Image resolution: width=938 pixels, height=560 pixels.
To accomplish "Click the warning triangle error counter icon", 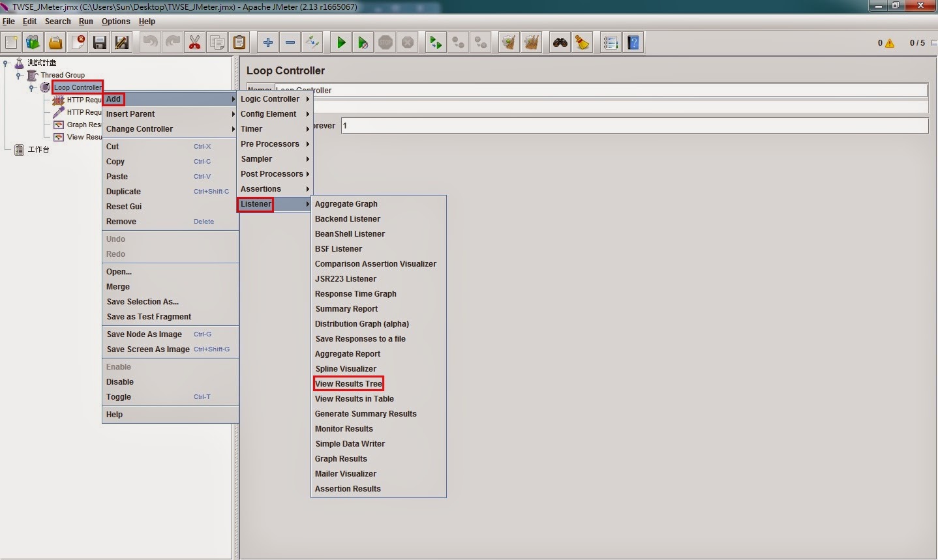I will coord(890,43).
